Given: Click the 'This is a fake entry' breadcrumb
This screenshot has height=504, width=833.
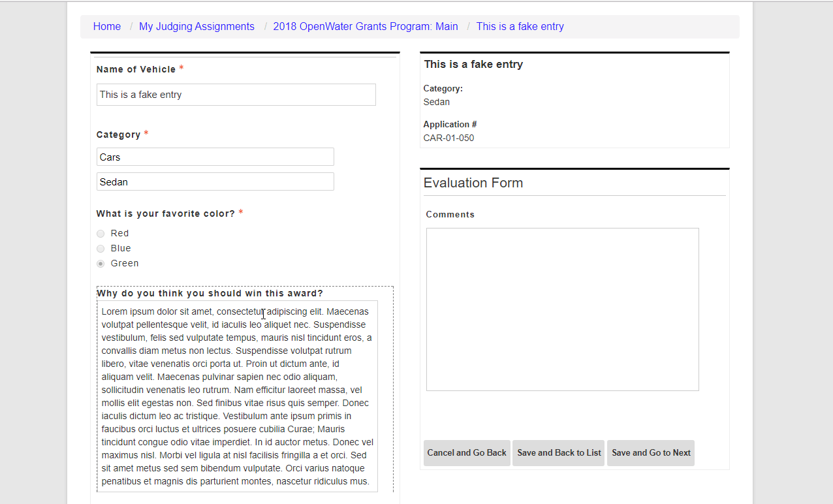Looking at the screenshot, I should pos(520,27).
